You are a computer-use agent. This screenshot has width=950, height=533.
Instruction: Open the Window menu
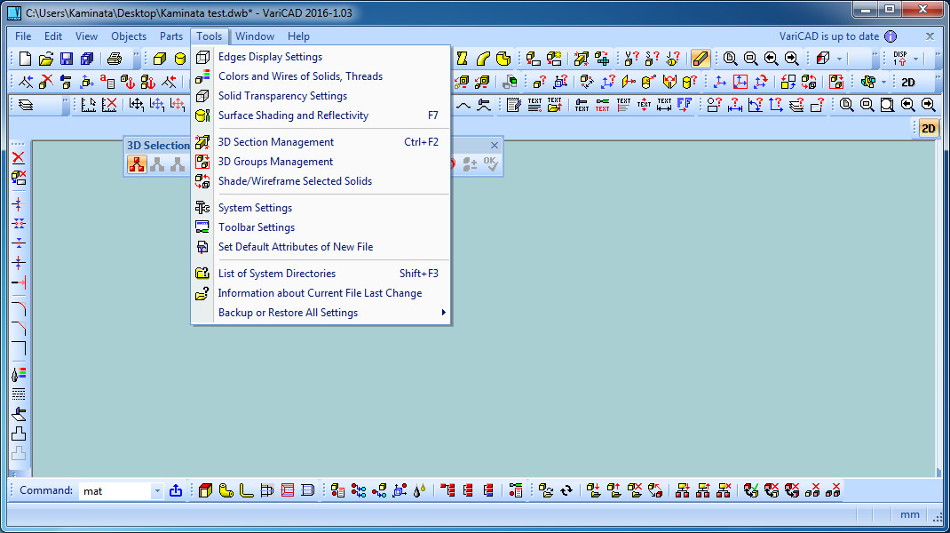(x=254, y=36)
